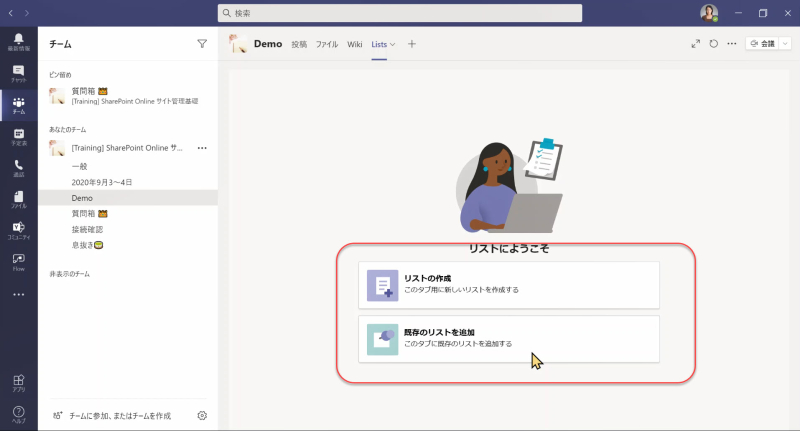Start a meeting with 会議 button
Screen dimensions: 800x431
pos(763,44)
